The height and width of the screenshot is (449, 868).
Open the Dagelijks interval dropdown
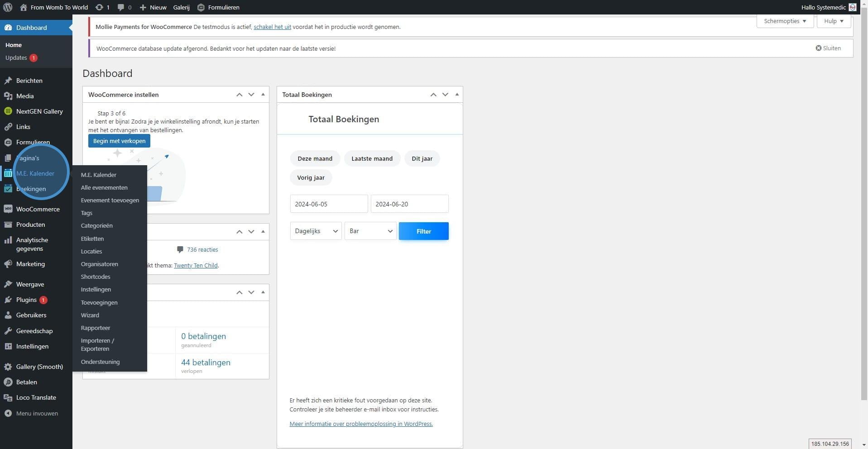tap(316, 231)
